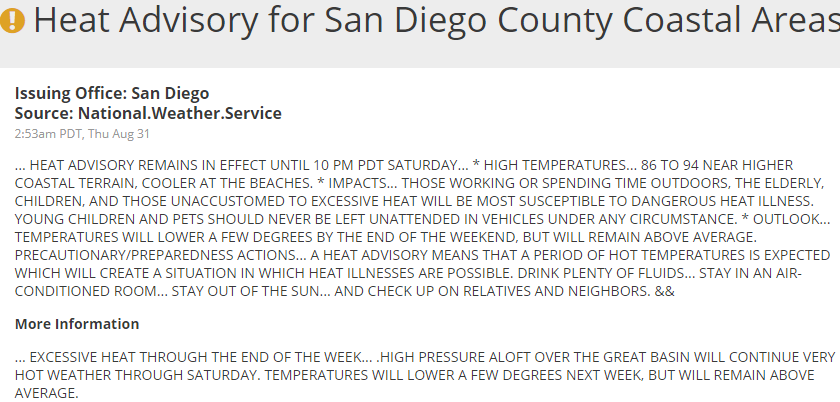Click the final word "AVERAGE." on the last line
The image size is (840, 402).
click(46, 393)
